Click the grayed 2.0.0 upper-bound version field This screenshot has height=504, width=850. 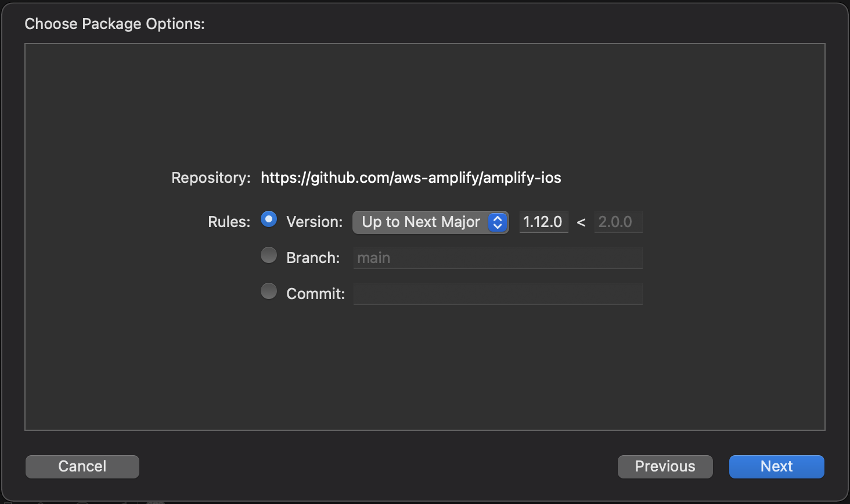tap(618, 222)
